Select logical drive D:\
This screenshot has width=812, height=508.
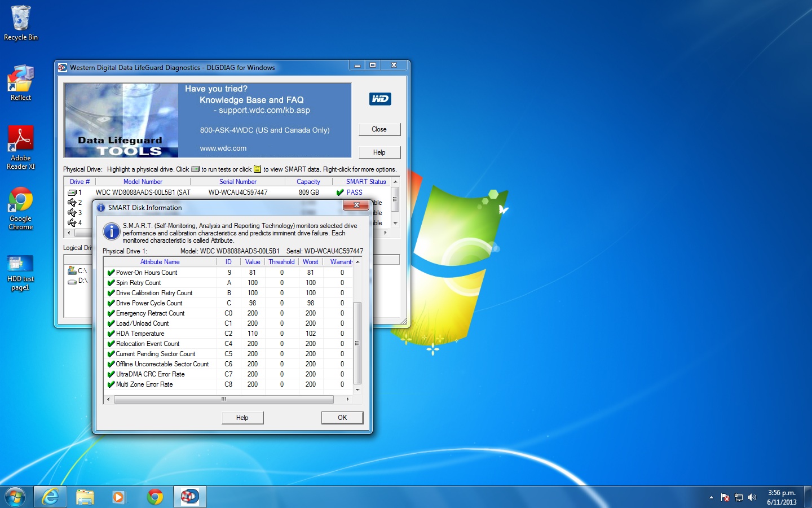pos(77,281)
